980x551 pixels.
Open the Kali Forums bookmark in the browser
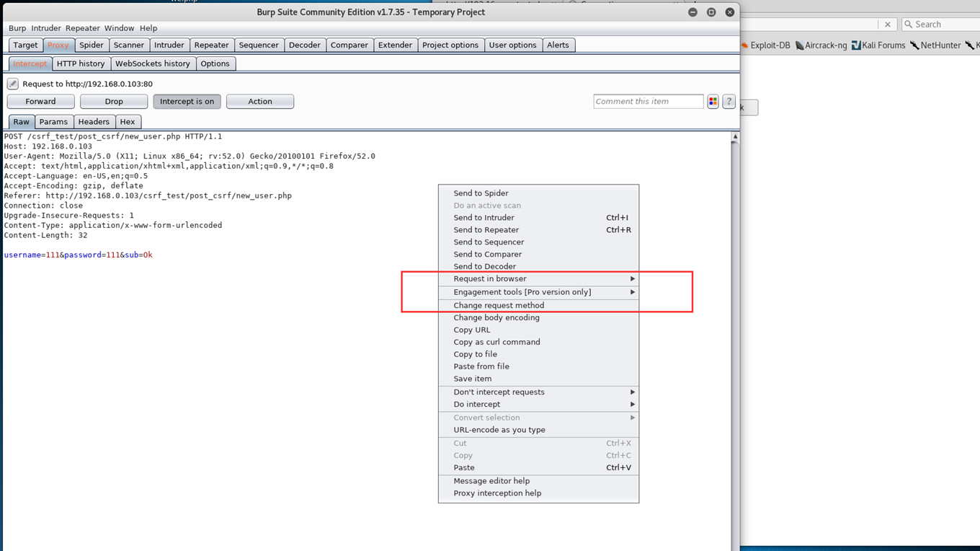[x=878, y=45]
